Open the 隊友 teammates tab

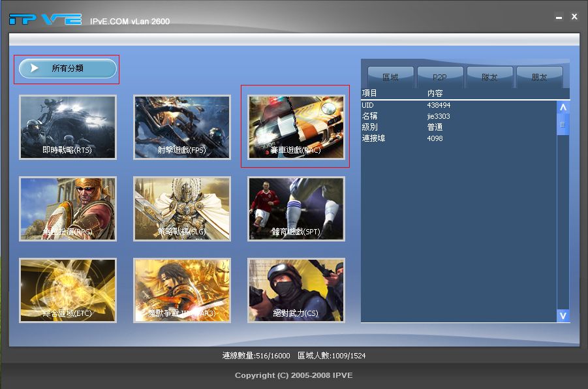pyautogui.click(x=489, y=77)
